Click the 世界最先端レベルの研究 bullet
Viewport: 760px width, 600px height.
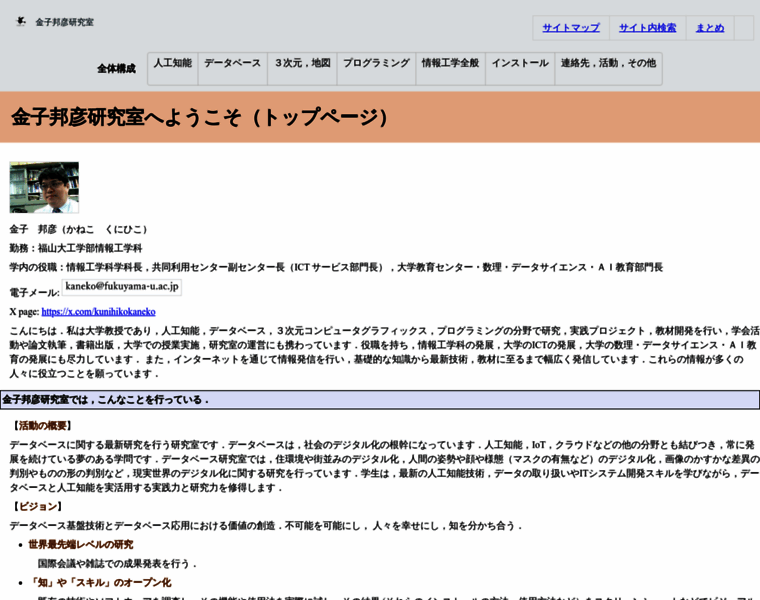point(80,545)
